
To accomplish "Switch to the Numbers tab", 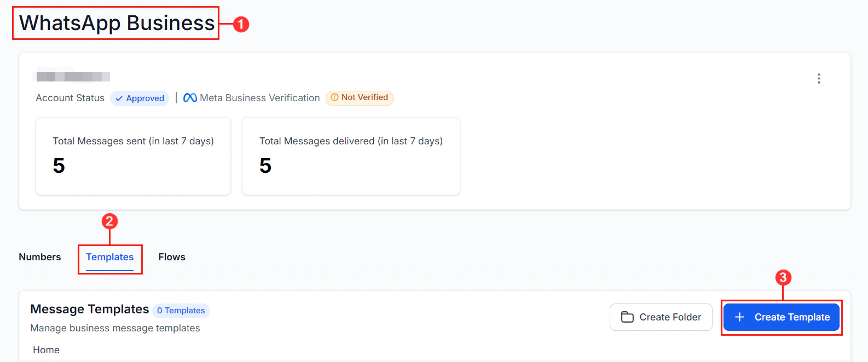I will click(40, 257).
